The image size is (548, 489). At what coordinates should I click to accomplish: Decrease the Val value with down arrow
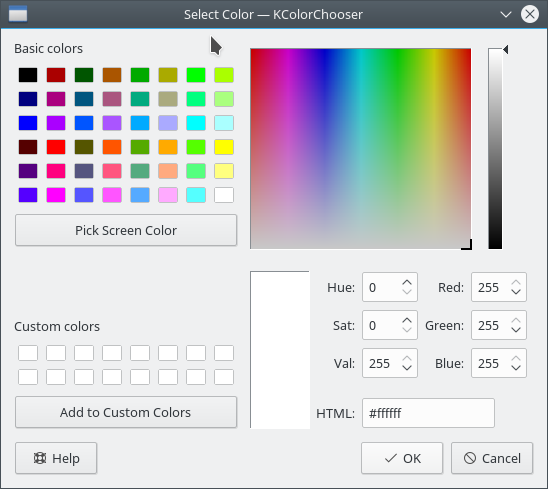(x=407, y=368)
